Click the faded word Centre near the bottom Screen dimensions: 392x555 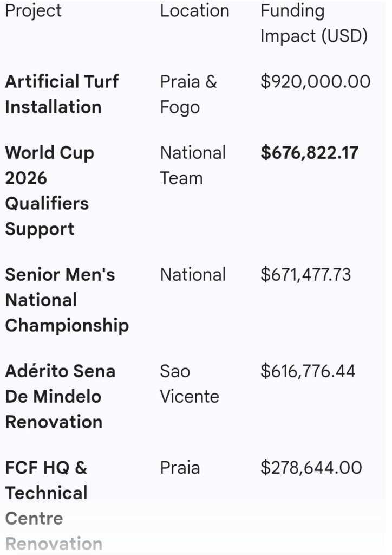point(34,518)
